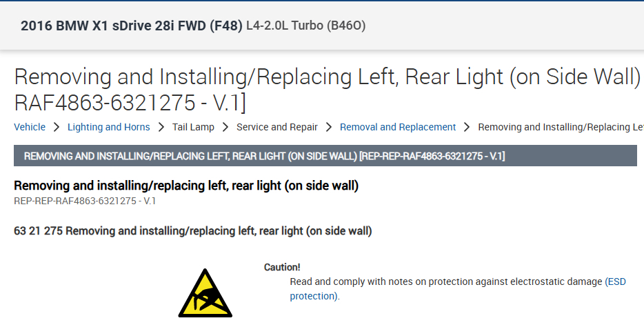Viewport: 644px width, 336px height.
Task: Click the gray section header bar
Action: point(325,156)
